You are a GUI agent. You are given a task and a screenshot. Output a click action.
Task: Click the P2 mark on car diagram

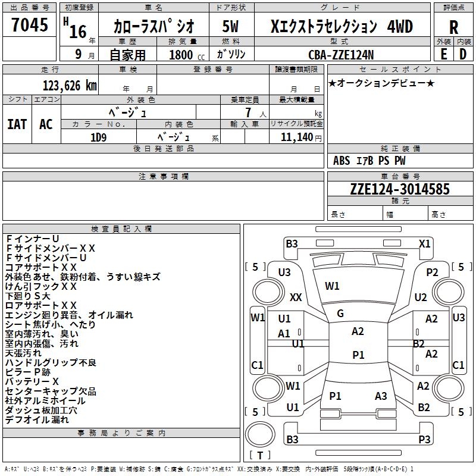pyautogui.click(x=432, y=273)
